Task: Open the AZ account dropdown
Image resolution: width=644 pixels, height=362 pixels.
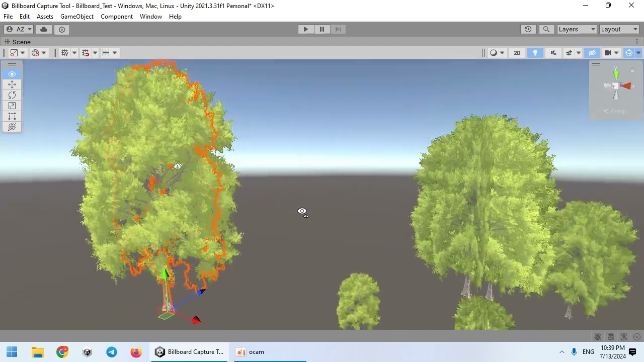Action: point(19,29)
